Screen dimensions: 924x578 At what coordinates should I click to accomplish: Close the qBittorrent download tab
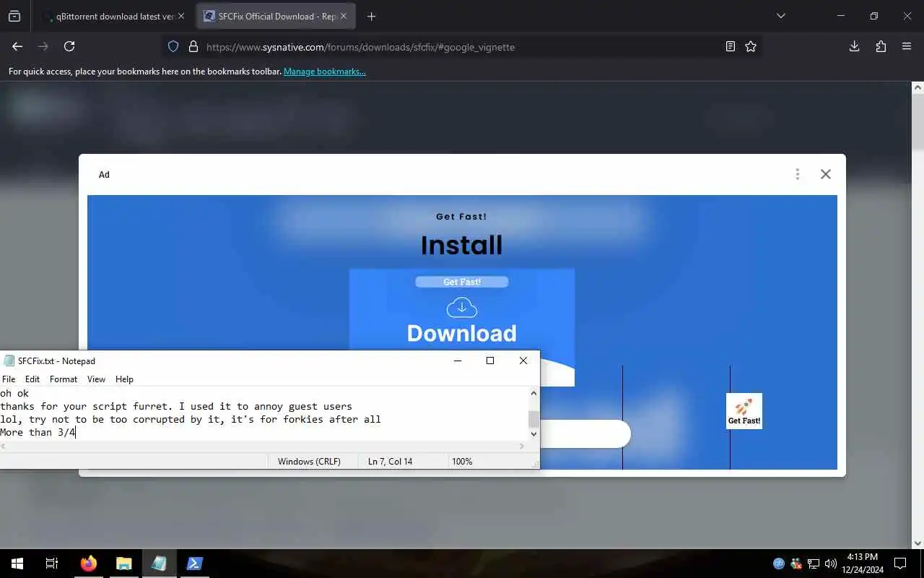pyautogui.click(x=181, y=16)
